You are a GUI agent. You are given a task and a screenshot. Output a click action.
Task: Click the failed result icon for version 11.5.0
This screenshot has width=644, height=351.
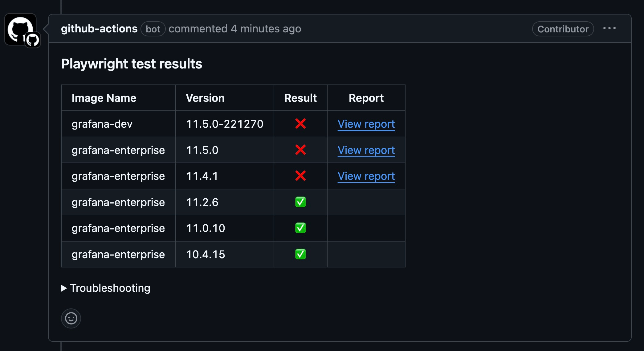point(300,150)
